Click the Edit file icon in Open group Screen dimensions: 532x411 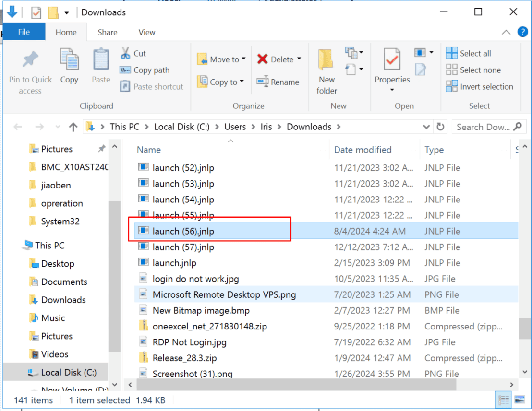[x=421, y=70]
